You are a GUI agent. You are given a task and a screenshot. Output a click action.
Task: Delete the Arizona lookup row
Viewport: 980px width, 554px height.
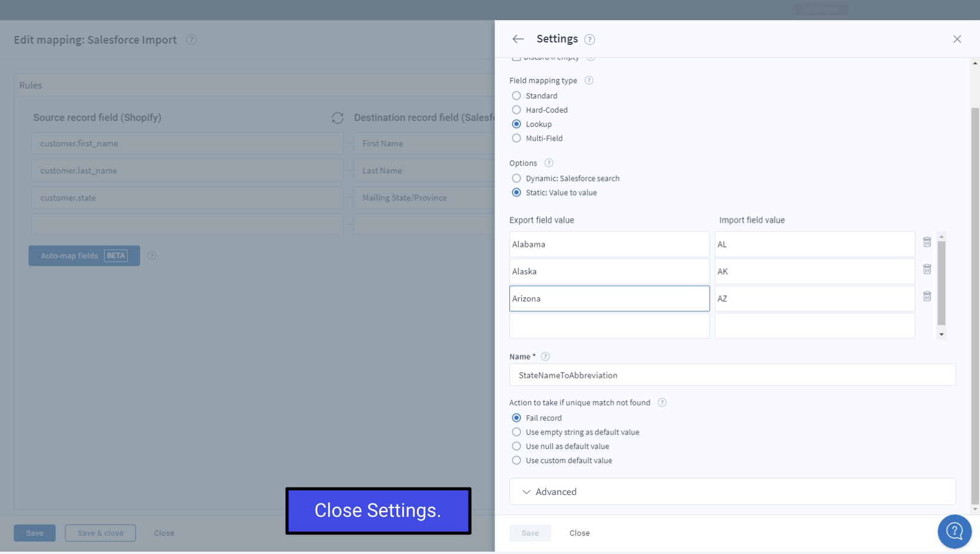click(x=926, y=296)
